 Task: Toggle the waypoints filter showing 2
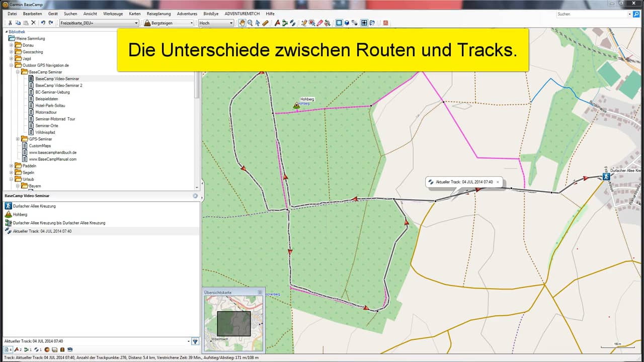pyautogui.click(x=18, y=349)
